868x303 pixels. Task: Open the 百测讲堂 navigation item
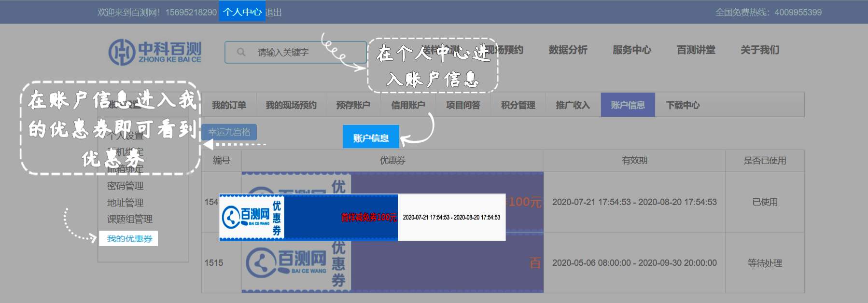696,50
